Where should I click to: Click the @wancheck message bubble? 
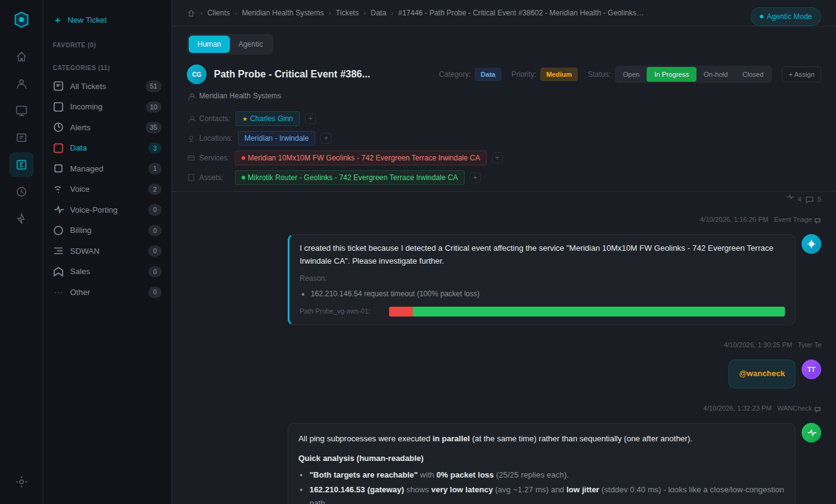[x=762, y=374]
